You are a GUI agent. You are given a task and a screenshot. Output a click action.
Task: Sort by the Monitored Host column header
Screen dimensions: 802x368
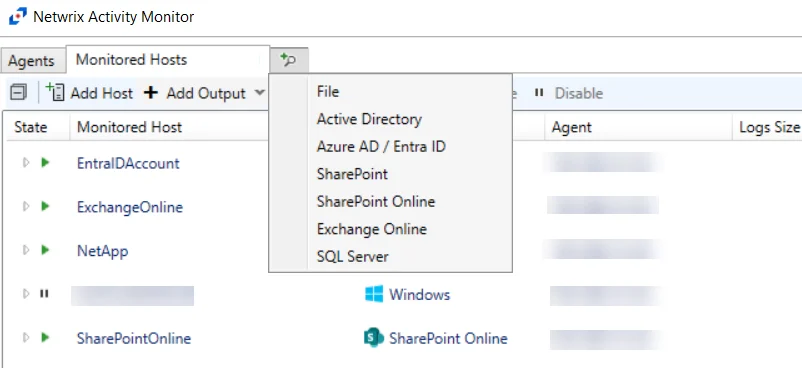pos(129,127)
